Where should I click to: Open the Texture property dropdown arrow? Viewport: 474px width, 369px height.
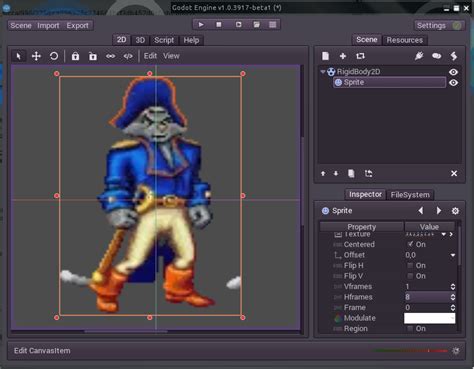[444, 234]
